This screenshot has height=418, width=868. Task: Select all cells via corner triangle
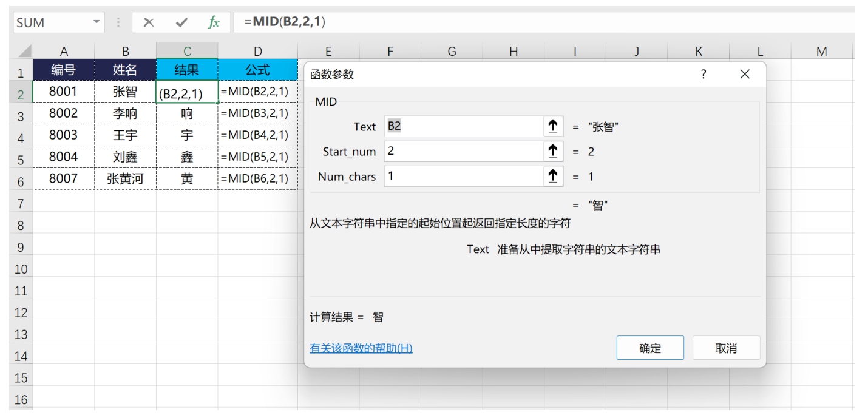click(x=24, y=51)
